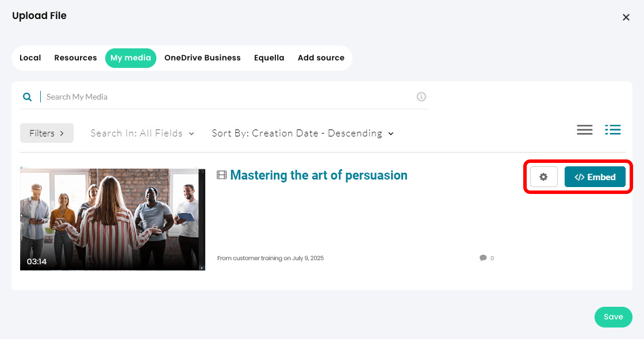
Task: Embed the Mastering the art of persuasion video
Action: [x=595, y=177]
